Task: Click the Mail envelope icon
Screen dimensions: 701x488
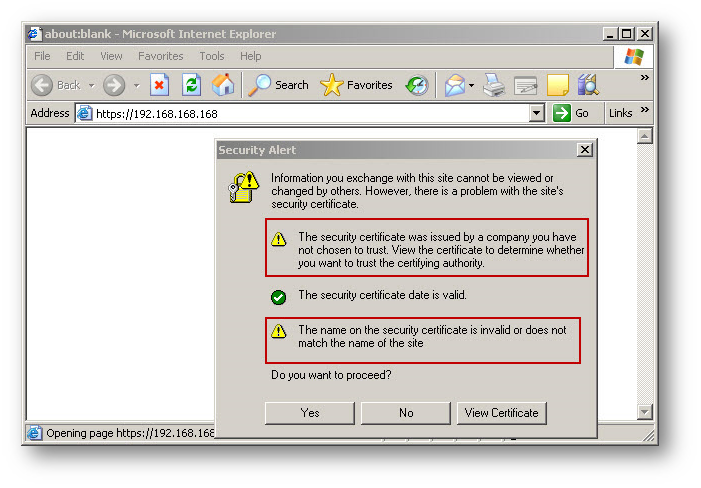Action: tap(455, 85)
